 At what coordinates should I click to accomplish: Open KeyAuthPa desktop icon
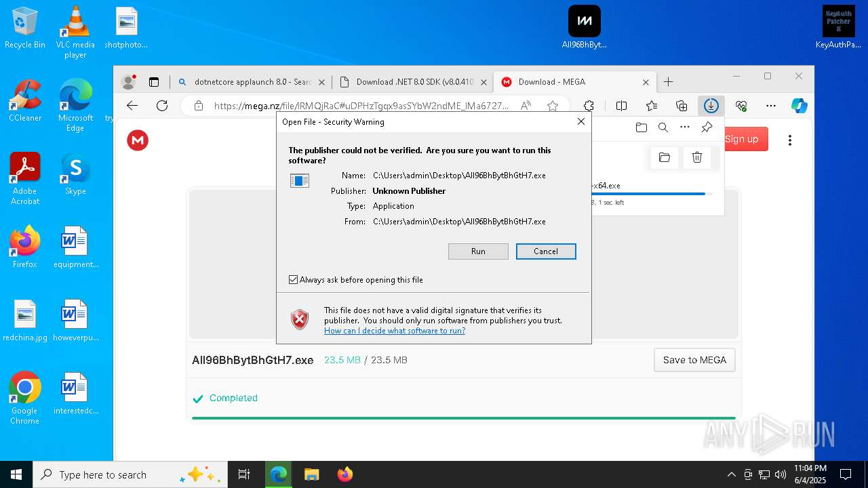tap(838, 28)
